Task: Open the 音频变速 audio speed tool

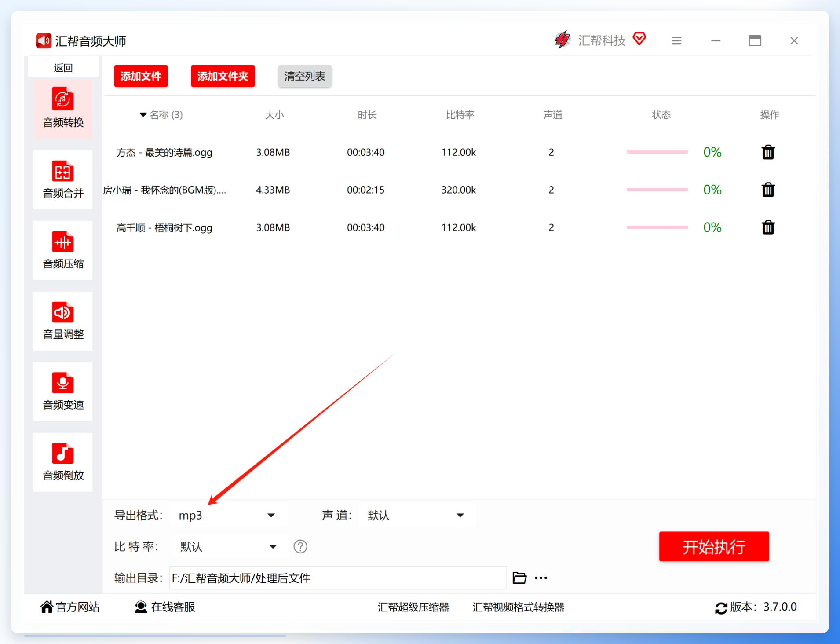Action: [x=63, y=392]
